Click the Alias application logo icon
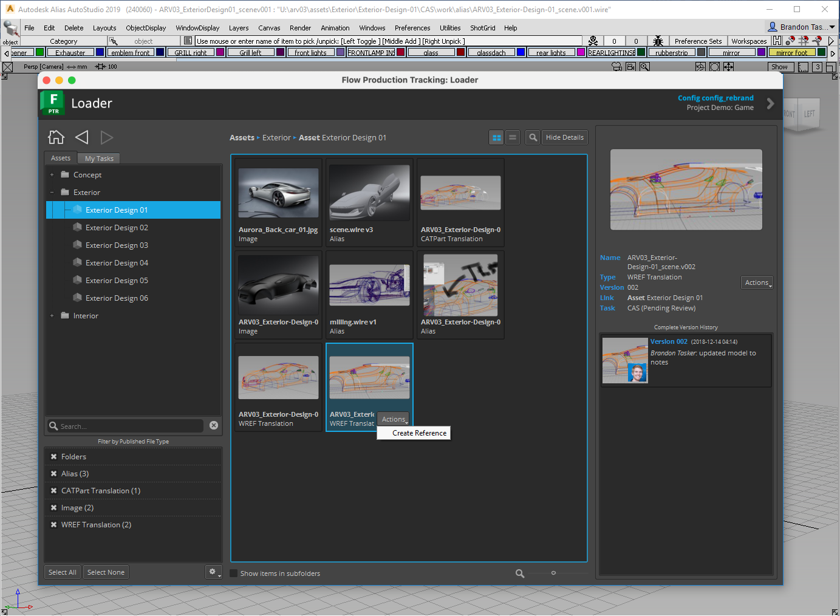Screen dimensions: 840x616 [x=10, y=9]
